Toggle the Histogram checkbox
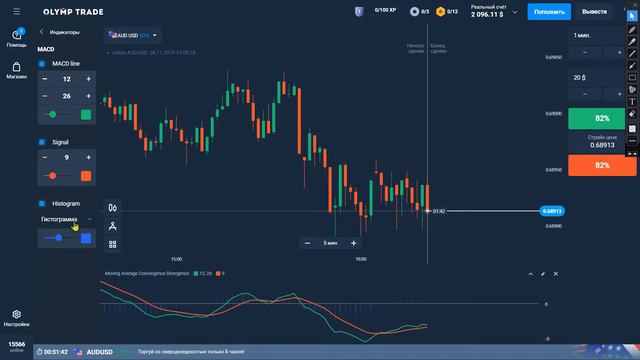640x360 pixels. (42, 203)
